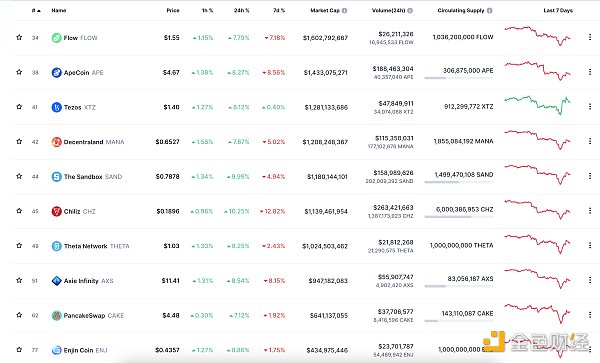This screenshot has width=600, height=363.
Task: Toggle watchlist star for Flow
Action: (x=19, y=37)
